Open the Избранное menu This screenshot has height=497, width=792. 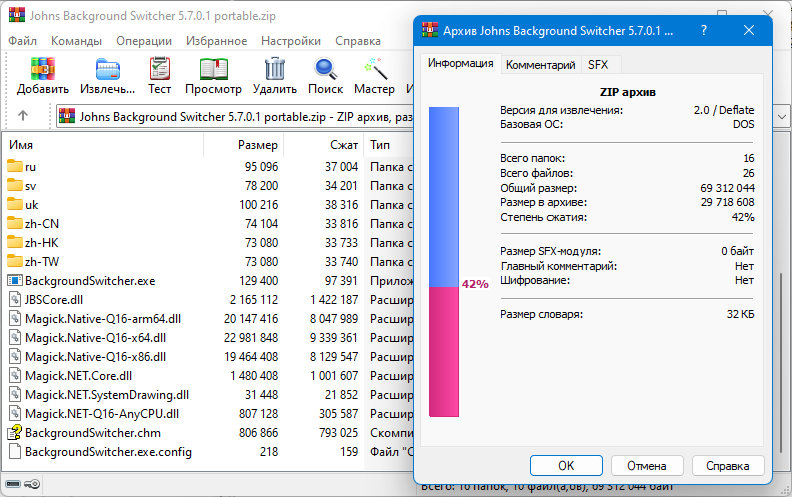point(216,41)
